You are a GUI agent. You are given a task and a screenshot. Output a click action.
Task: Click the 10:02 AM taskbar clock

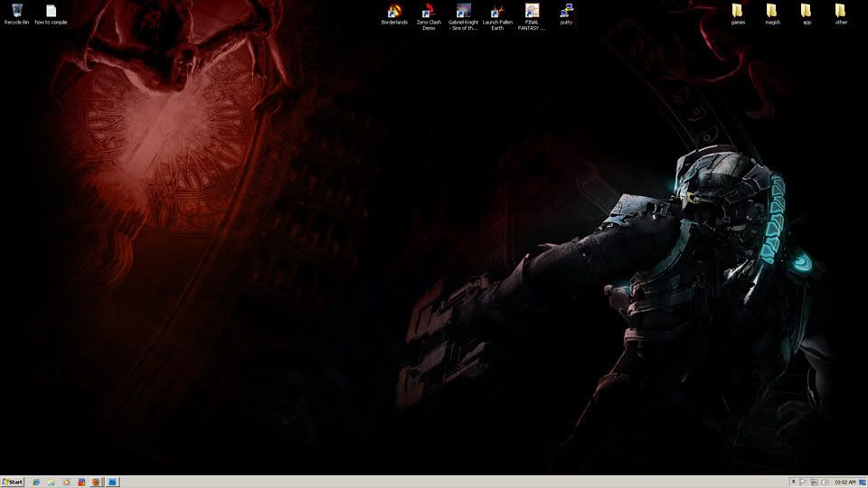click(844, 483)
